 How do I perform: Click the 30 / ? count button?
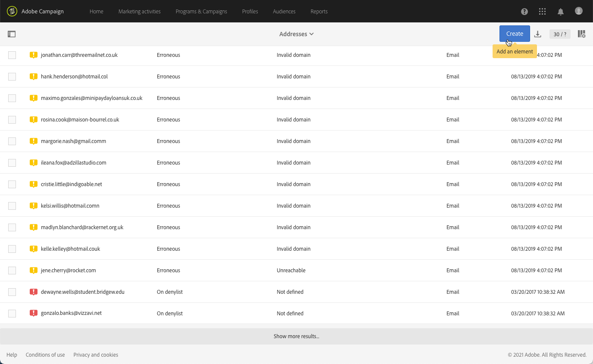[560, 34]
